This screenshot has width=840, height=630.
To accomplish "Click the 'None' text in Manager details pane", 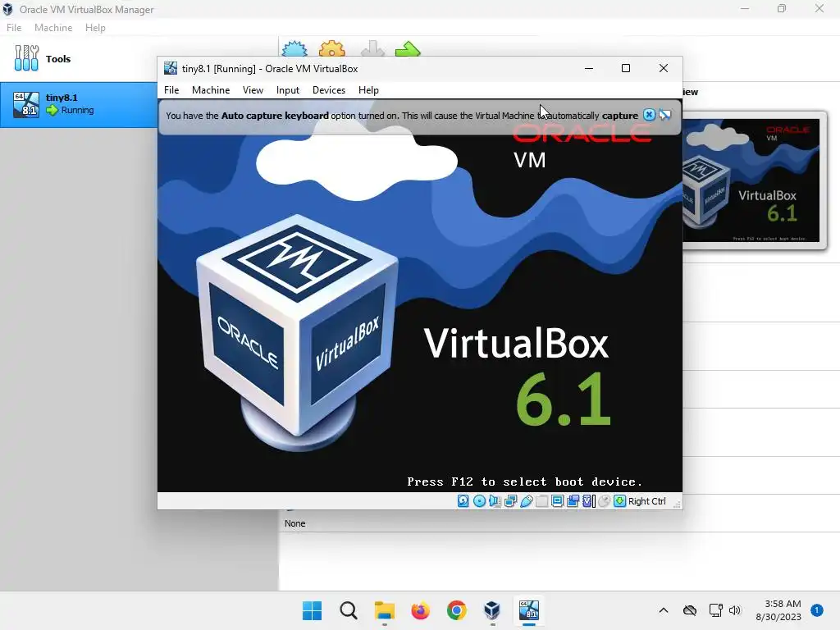I will click(x=294, y=523).
